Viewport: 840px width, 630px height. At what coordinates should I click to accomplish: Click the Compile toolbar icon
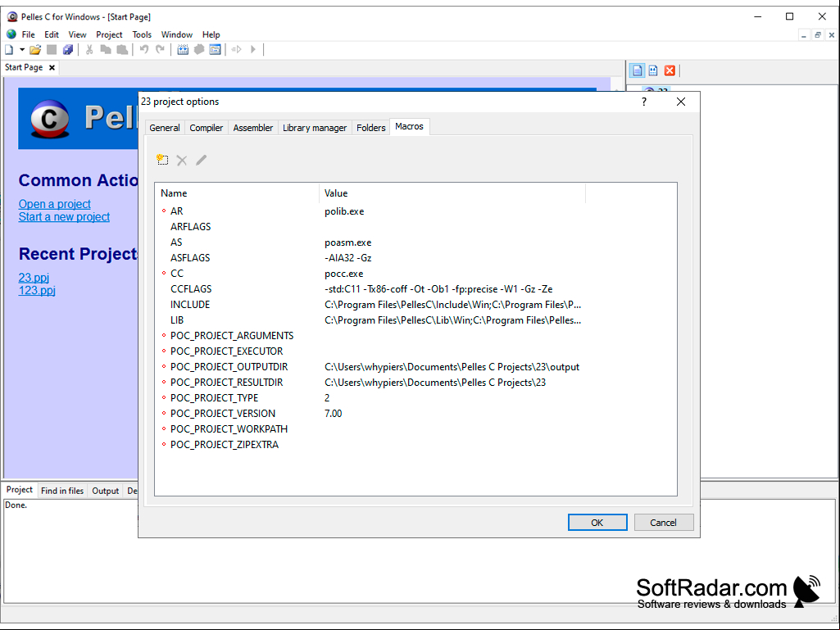tap(183, 50)
